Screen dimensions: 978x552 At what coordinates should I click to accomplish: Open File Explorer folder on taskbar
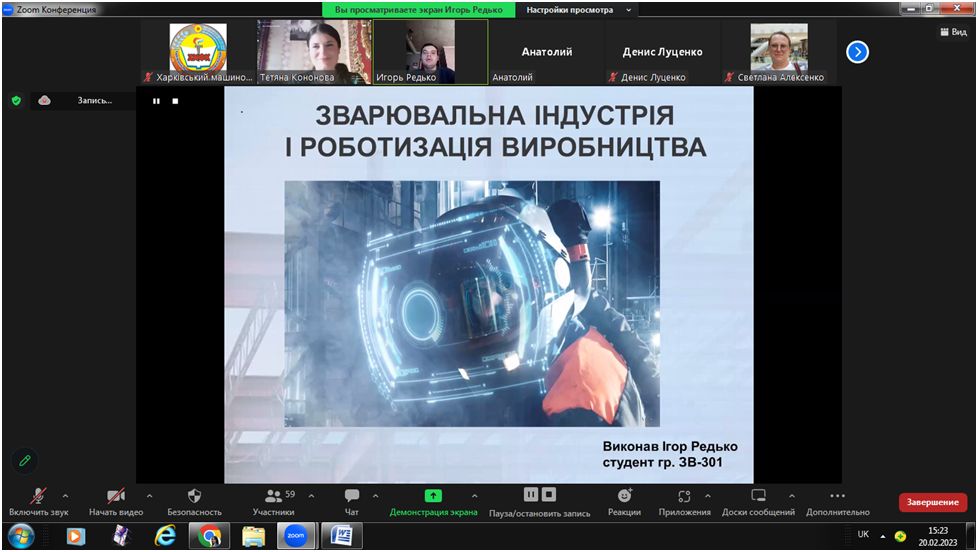[253, 536]
